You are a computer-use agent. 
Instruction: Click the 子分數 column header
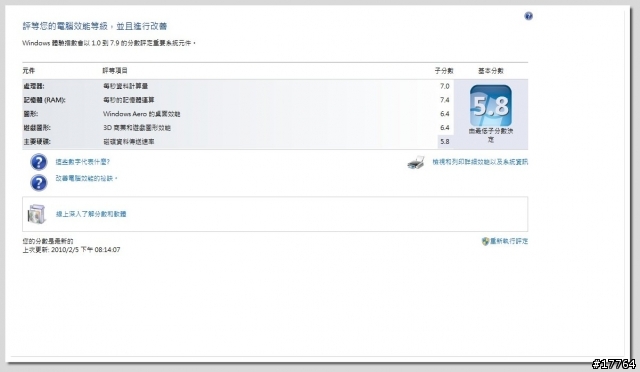[444, 71]
